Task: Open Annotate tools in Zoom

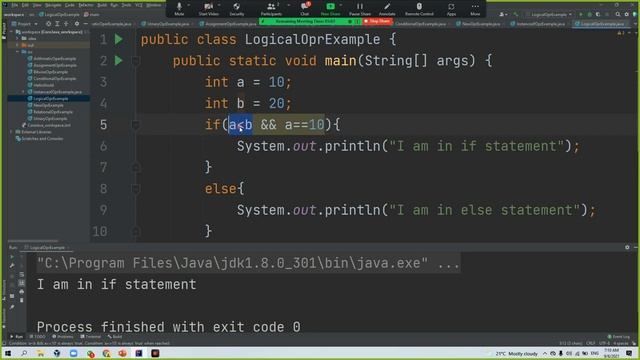Action: point(387,9)
